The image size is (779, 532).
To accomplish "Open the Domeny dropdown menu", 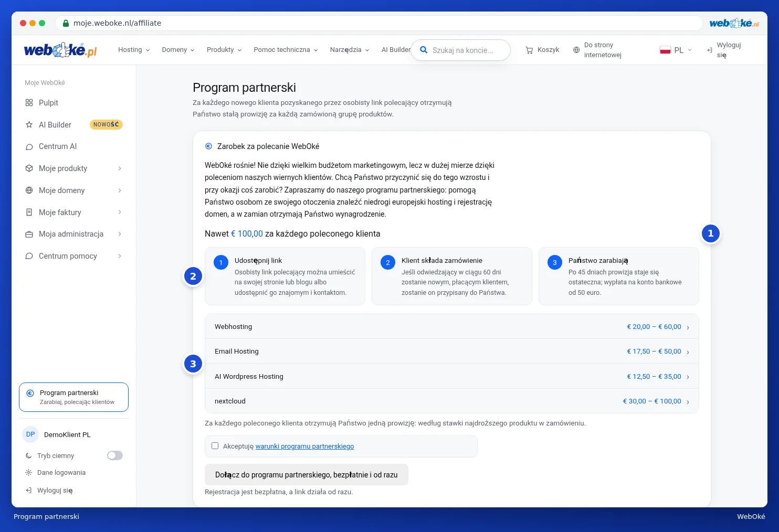I will 178,50.
